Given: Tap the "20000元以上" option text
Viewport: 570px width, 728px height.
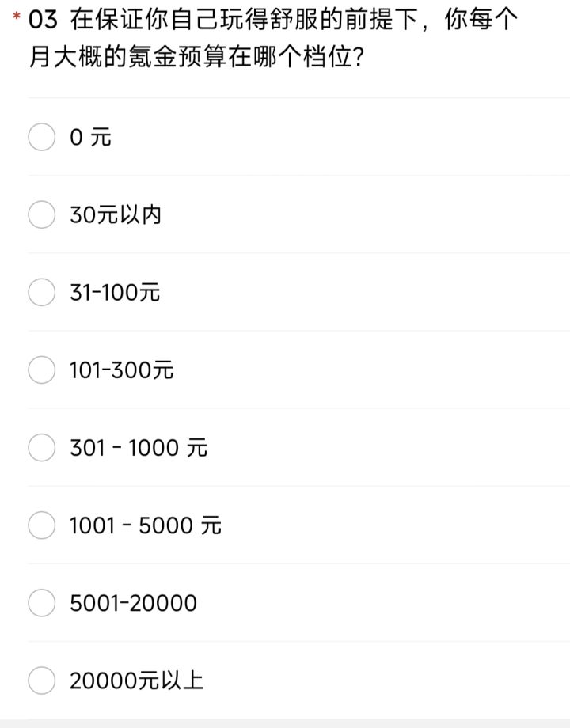Looking at the screenshot, I should (x=136, y=681).
